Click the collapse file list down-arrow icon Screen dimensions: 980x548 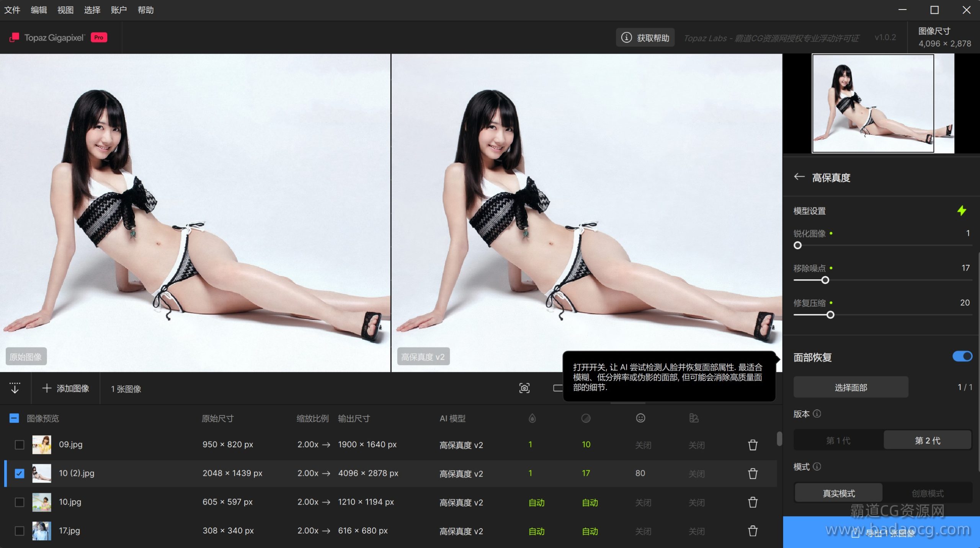point(15,388)
